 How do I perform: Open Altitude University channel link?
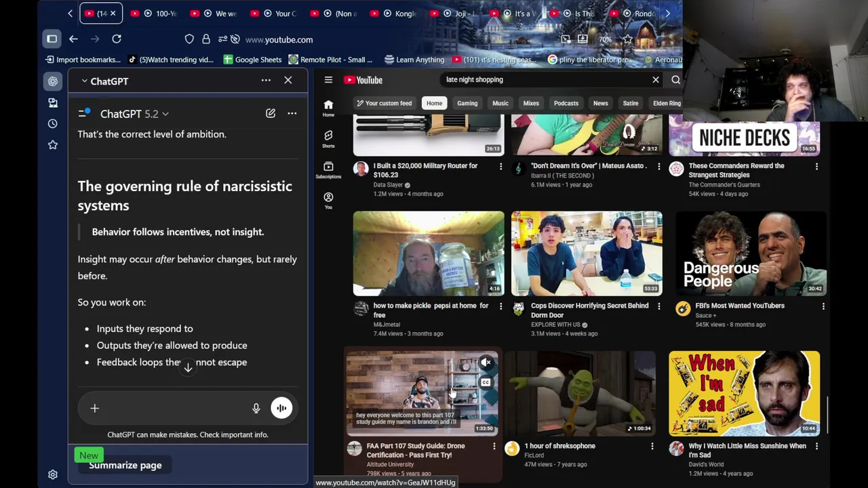390,465
